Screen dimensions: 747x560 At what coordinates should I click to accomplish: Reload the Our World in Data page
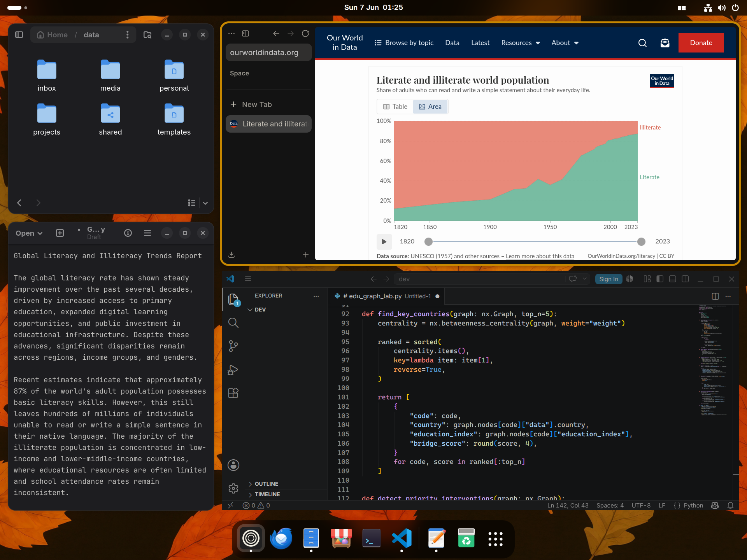305,33
